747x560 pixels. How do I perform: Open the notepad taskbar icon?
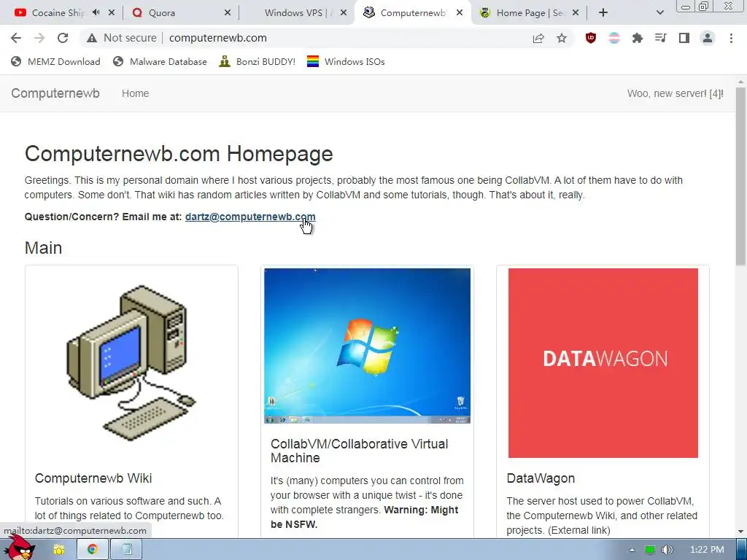pos(126,550)
